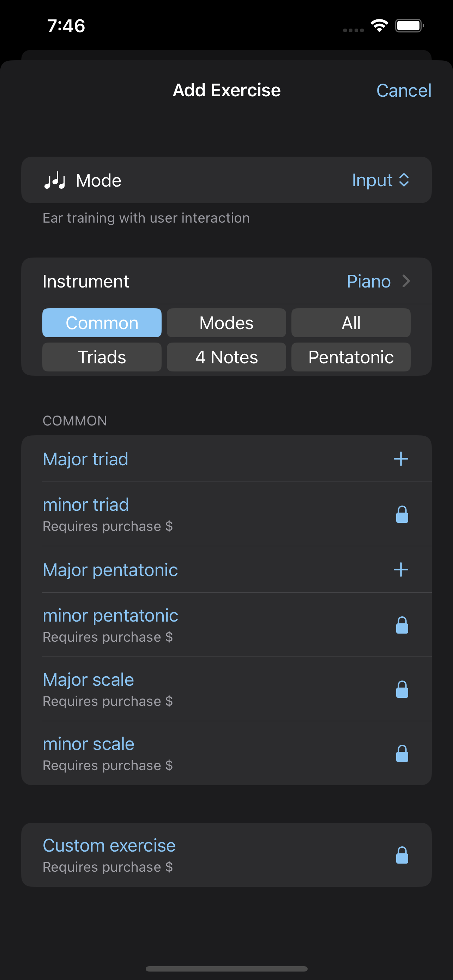Tap the lock icon beside minor scale
453x980 pixels.
pos(402,754)
